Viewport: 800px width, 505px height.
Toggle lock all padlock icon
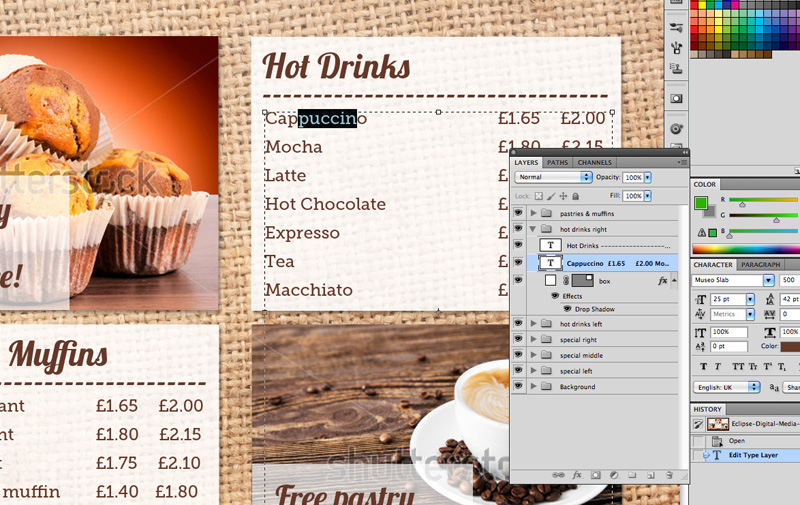pyautogui.click(x=576, y=196)
